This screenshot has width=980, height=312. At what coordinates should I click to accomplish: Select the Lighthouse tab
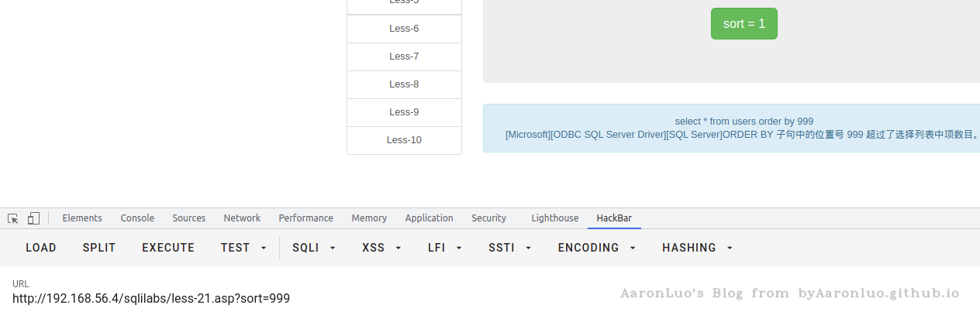tap(554, 218)
